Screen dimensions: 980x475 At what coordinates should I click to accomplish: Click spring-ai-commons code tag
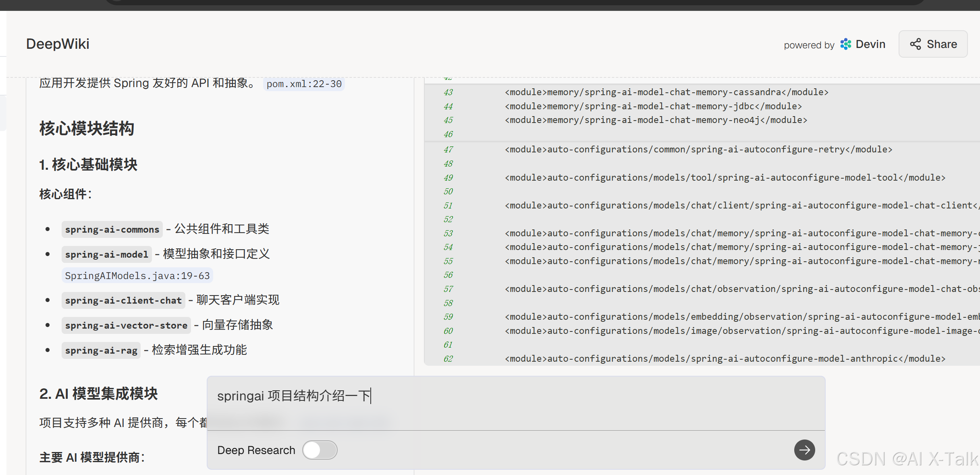(x=112, y=229)
